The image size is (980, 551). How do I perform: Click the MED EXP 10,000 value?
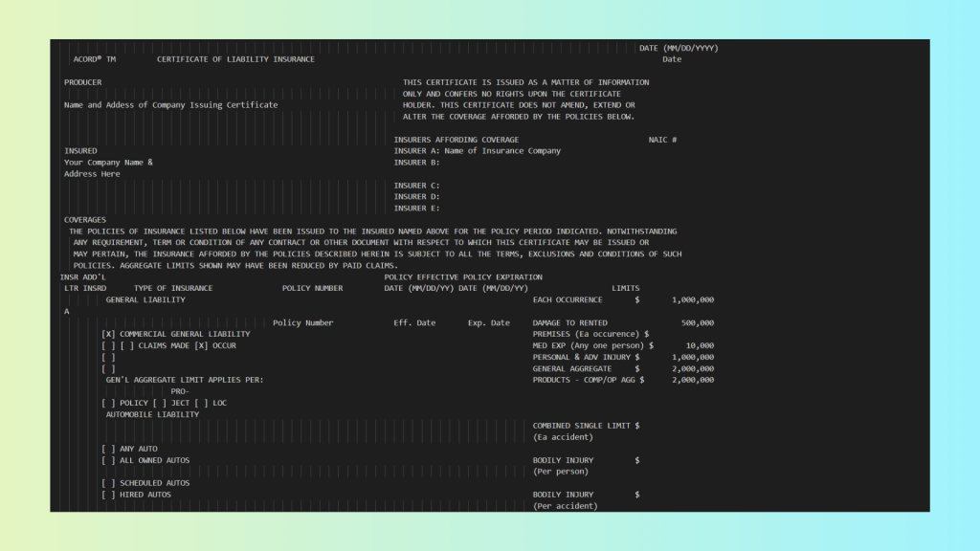699,346
